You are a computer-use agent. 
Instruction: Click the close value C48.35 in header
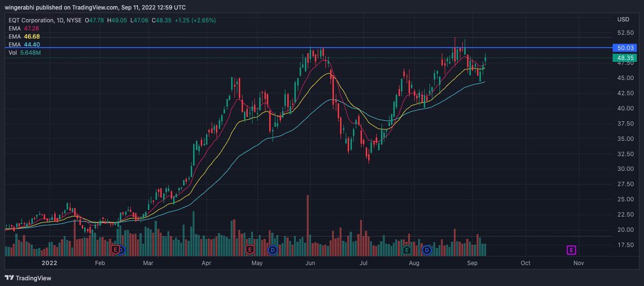[162, 20]
